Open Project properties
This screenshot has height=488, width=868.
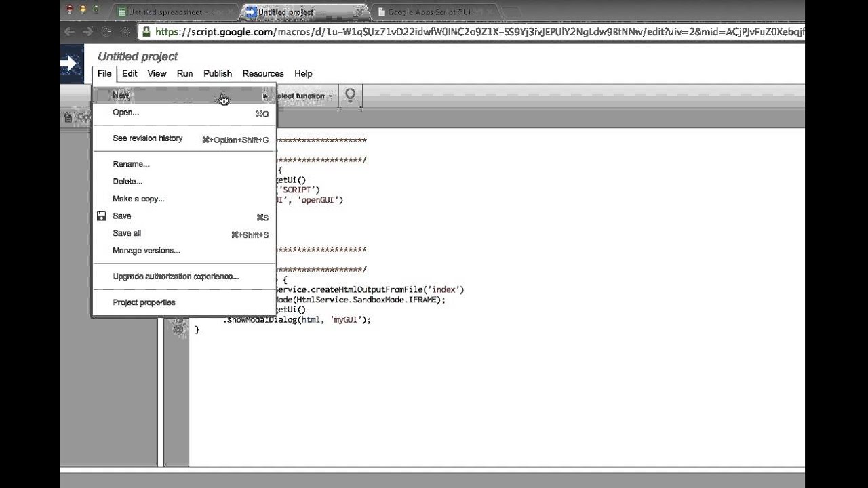pyautogui.click(x=184, y=302)
